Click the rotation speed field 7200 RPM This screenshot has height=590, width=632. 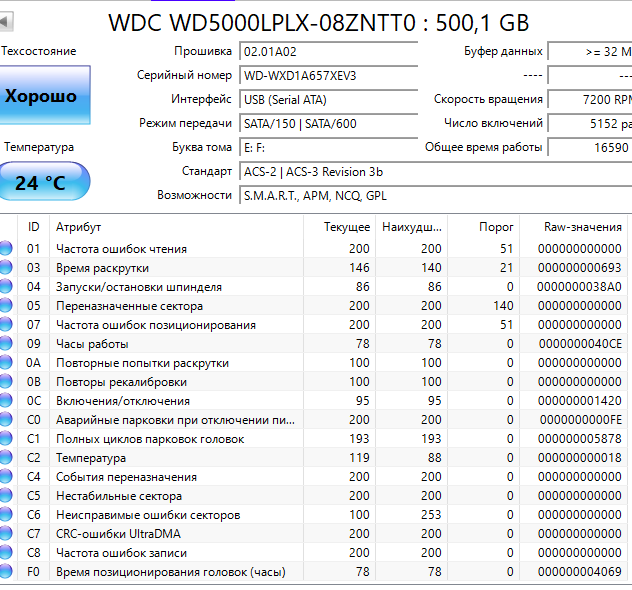[x=590, y=99]
